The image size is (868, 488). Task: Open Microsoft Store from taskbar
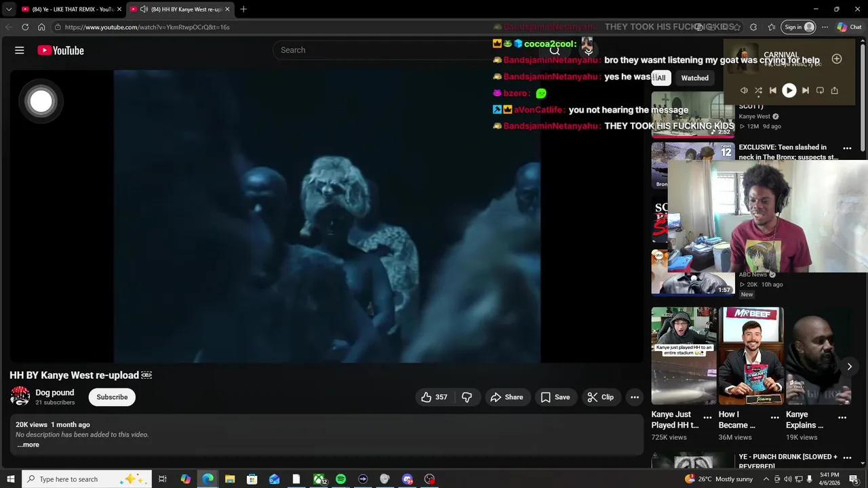[252, 479]
